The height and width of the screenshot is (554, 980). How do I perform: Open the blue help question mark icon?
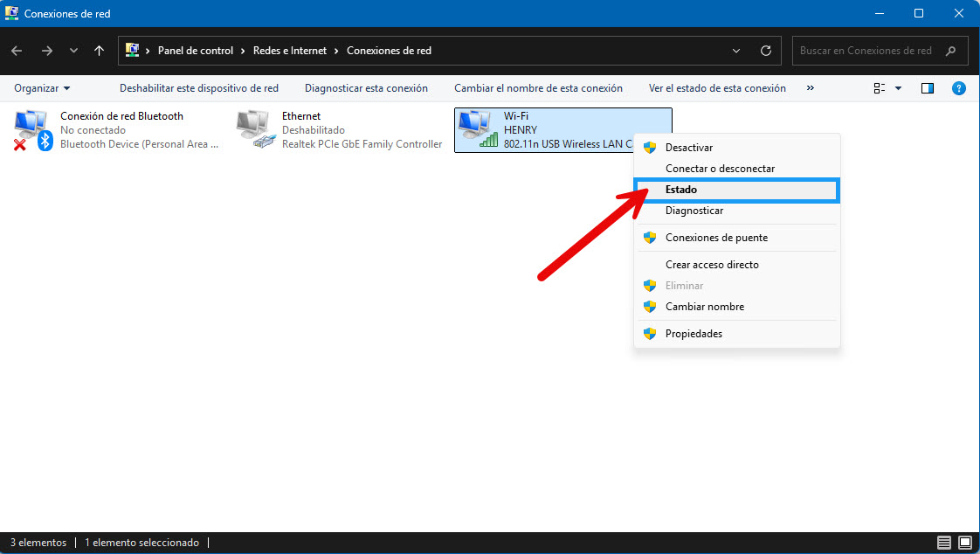(958, 88)
